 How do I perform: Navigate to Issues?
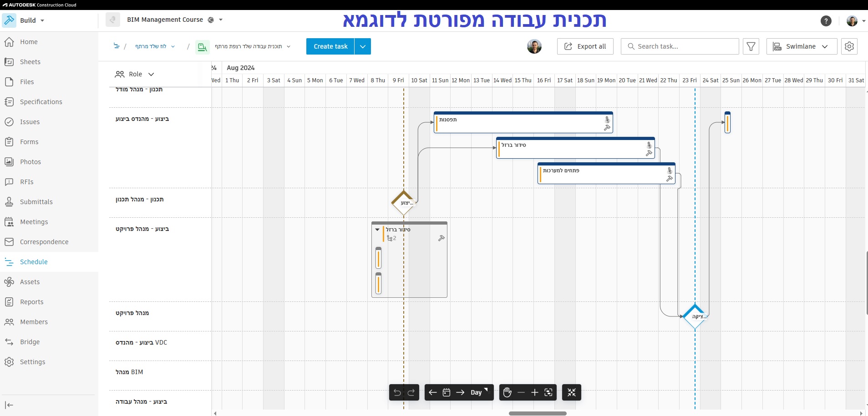(x=30, y=122)
